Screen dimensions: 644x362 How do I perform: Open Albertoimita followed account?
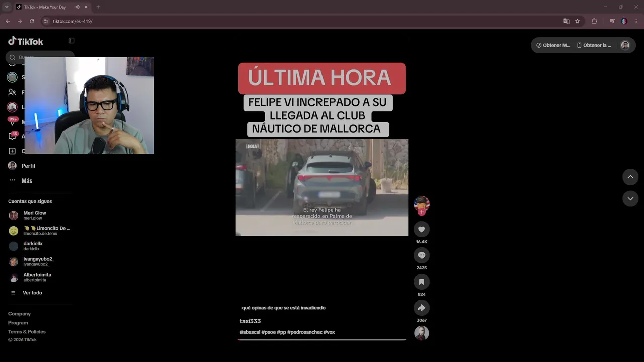tap(30, 277)
